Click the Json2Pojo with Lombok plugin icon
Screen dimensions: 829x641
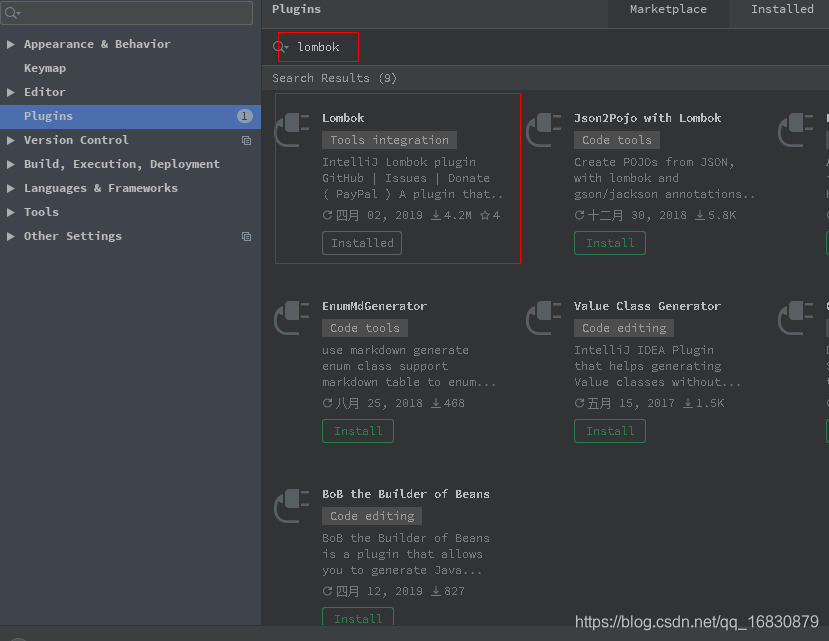(x=544, y=130)
